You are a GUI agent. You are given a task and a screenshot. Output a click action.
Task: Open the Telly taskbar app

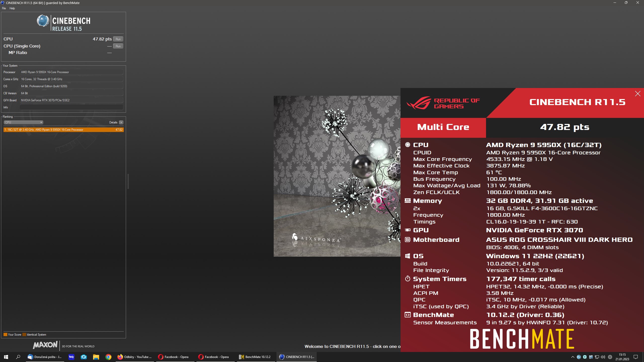coord(71,357)
